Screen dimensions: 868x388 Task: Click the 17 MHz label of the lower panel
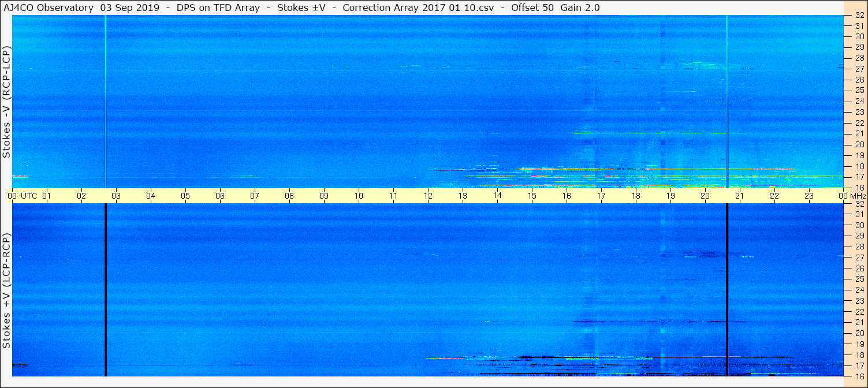859,365
